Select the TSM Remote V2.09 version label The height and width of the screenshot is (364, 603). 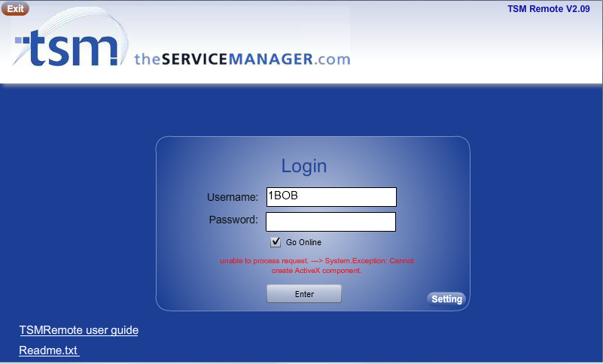click(x=548, y=9)
